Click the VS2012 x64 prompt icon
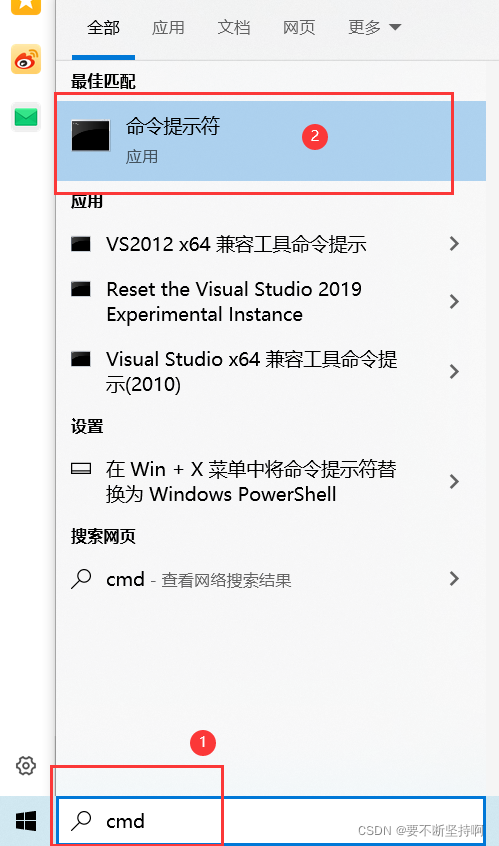Viewport: 499px width, 846px height. click(x=81, y=244)
